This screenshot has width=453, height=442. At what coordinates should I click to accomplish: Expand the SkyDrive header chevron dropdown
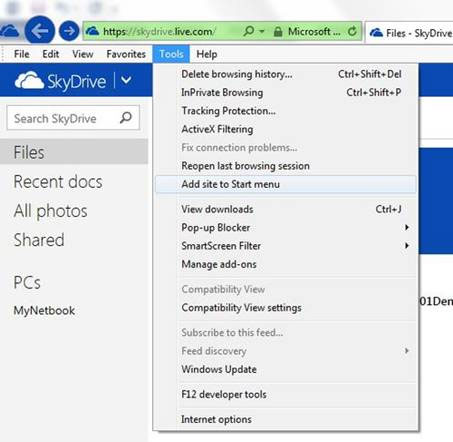(126, 80)
